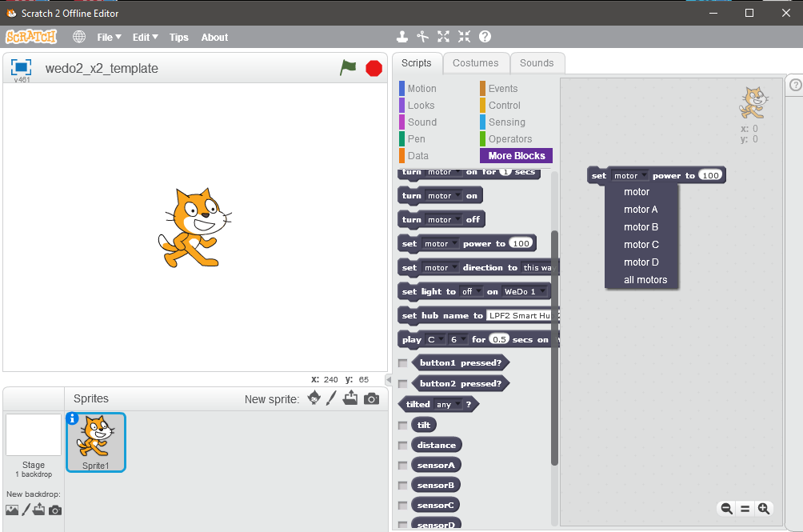Toggle the button1 pressed? checkbox
The height and width of the screenshot is (532, 803).
[x=403, y=363]
